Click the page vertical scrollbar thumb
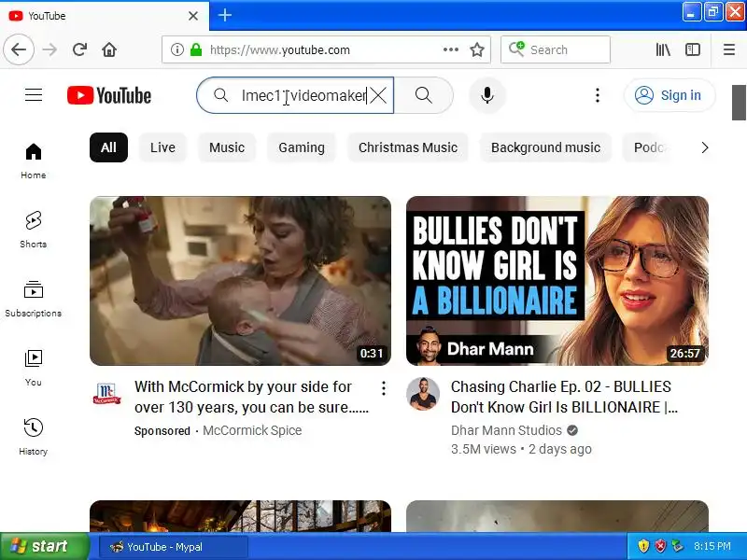747x560 pixels. 739,103
